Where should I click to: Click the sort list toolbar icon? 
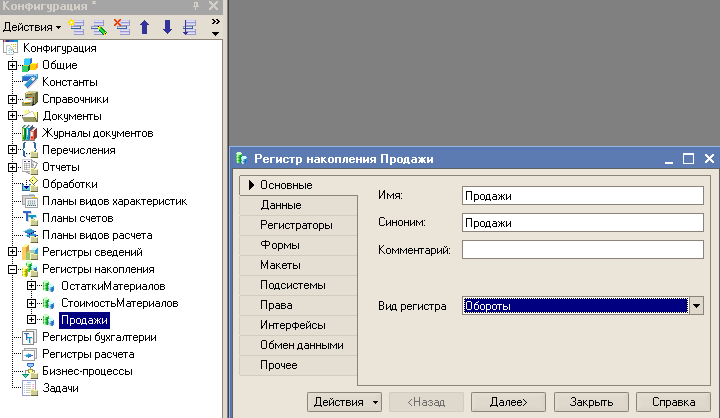[190, 27]
